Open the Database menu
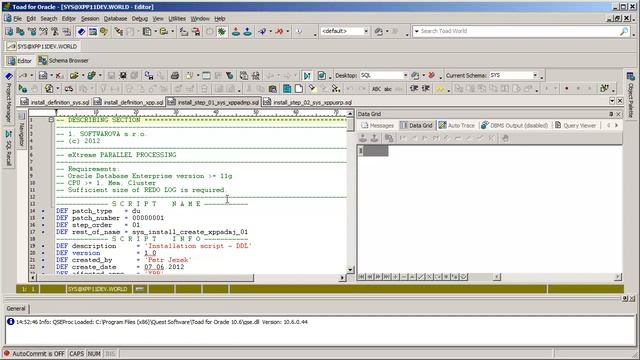Image resolution: width=640 pixels, height=360 pixels. click(115, 18)
